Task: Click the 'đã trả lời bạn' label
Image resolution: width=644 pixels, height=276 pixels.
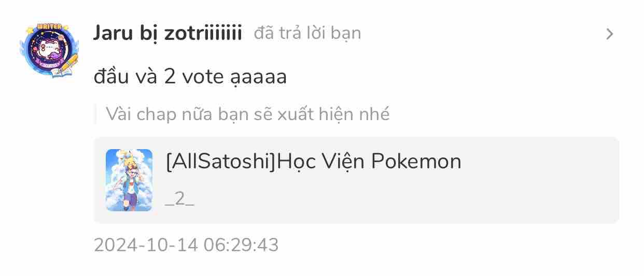Action: (307, 34)
